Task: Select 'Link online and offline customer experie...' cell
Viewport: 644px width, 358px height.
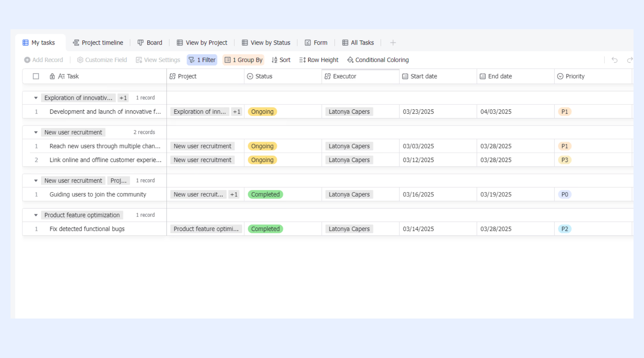Action: click(106, 160)
